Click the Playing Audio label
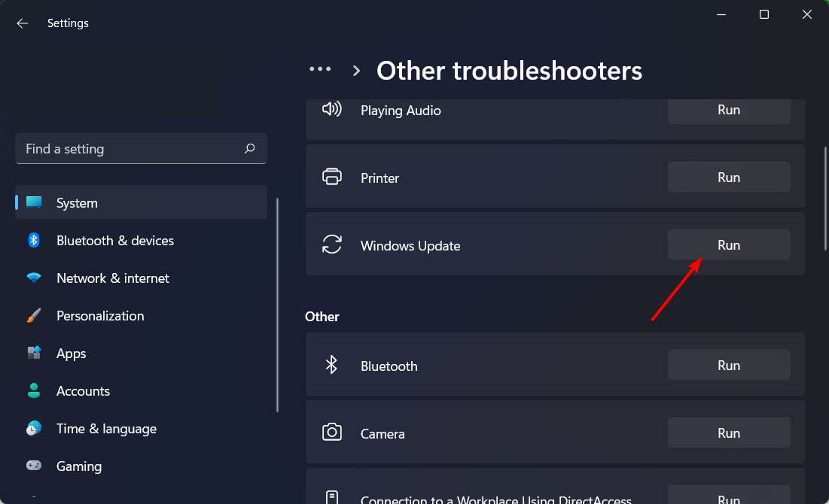 tap(401, 111)
